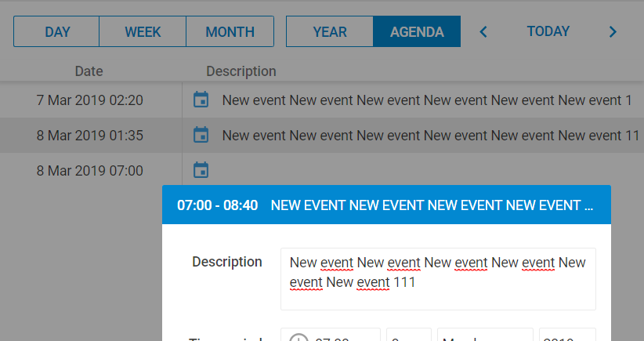Go to previous period with left chevron
This screenshot has height=341, width=644.
point(483,31)
